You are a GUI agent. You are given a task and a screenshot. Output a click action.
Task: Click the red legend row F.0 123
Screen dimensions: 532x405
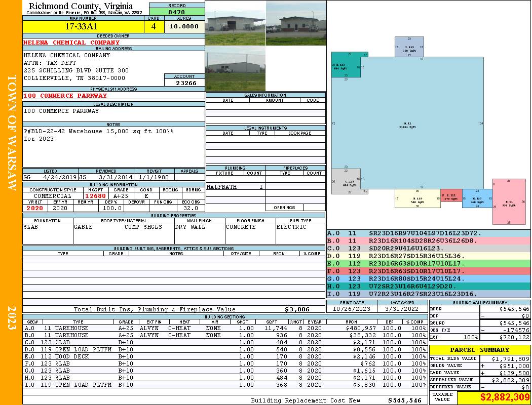point(428,271)
